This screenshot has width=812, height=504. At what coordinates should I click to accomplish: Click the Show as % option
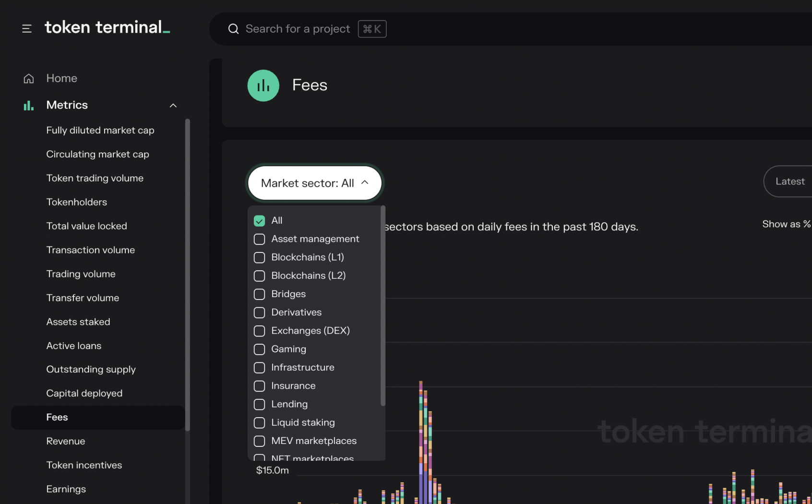tap(787, 224)
